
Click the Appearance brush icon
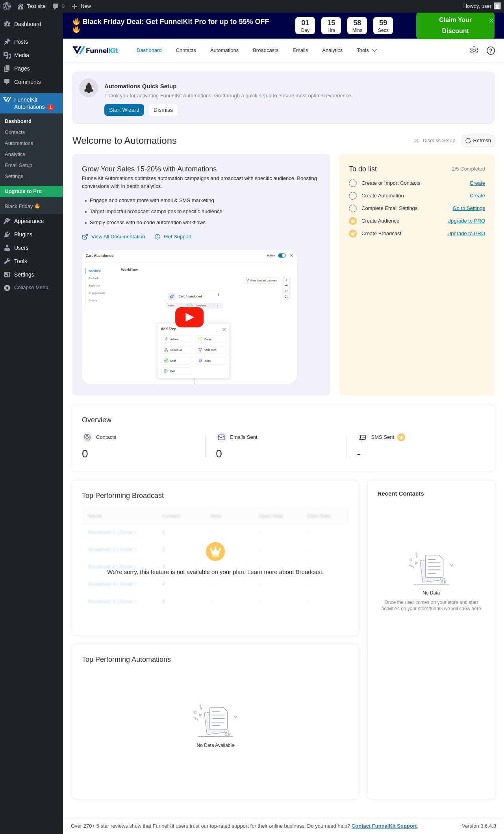pos(7,221)
